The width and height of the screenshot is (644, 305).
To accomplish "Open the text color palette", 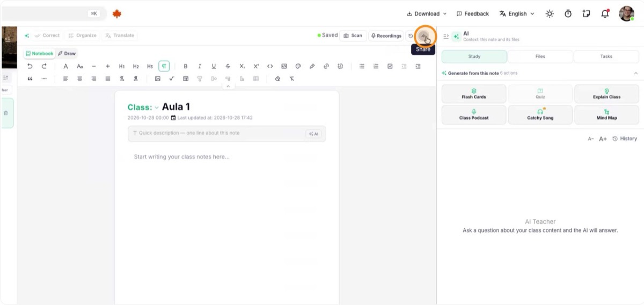I will (298, 66).
